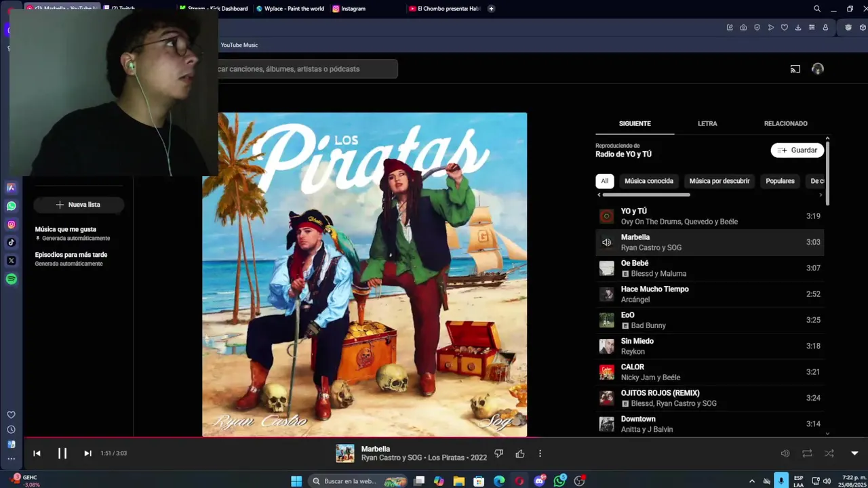Click the browser snapshot camera icon
The image size is (868, 488).
pyautogui.click(x=743, y=28)
